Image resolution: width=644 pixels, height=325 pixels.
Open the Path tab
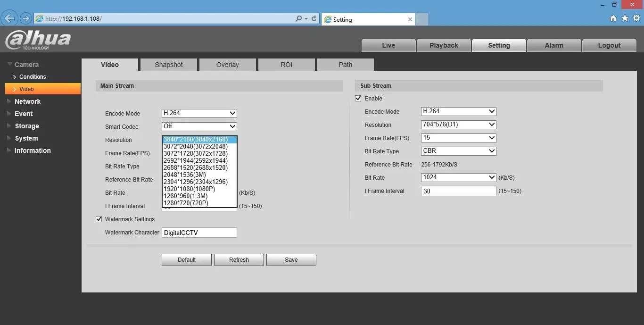pyautogui.click(x=346, y=65)
